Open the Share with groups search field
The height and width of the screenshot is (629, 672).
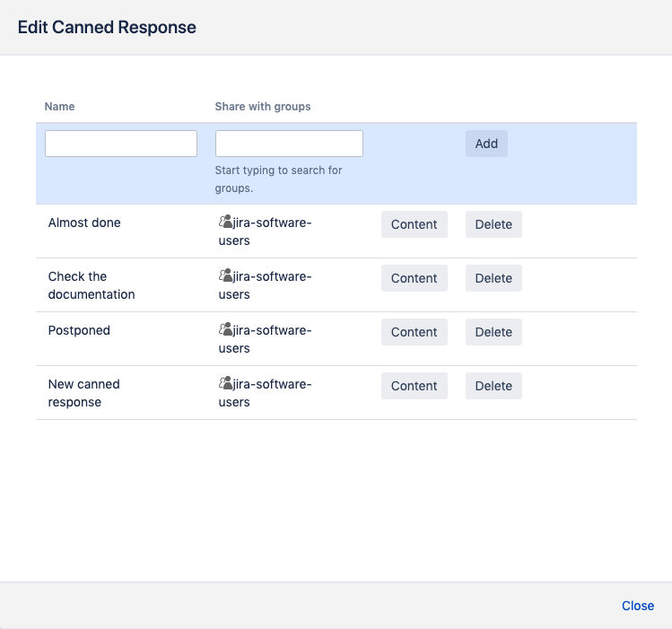click(x=289, y=144)
